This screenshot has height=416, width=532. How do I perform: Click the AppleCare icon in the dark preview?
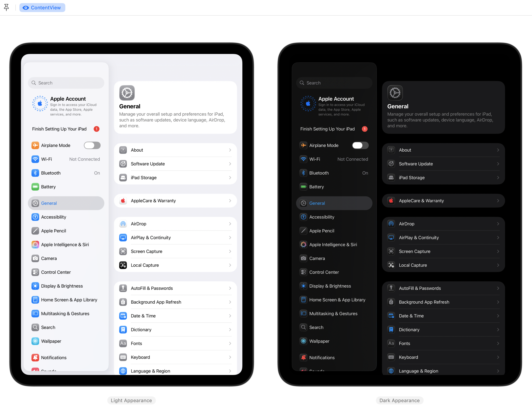pyautogui.click(x=391, y=201)
